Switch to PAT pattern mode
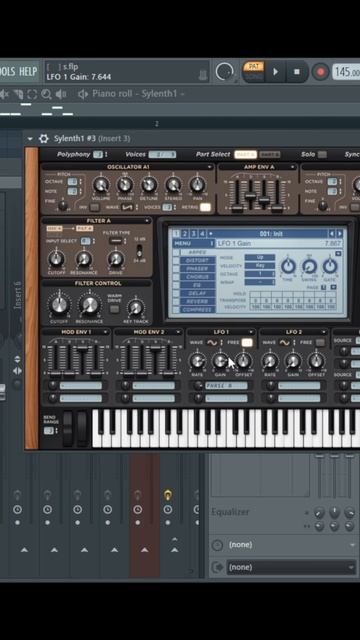 253,66
